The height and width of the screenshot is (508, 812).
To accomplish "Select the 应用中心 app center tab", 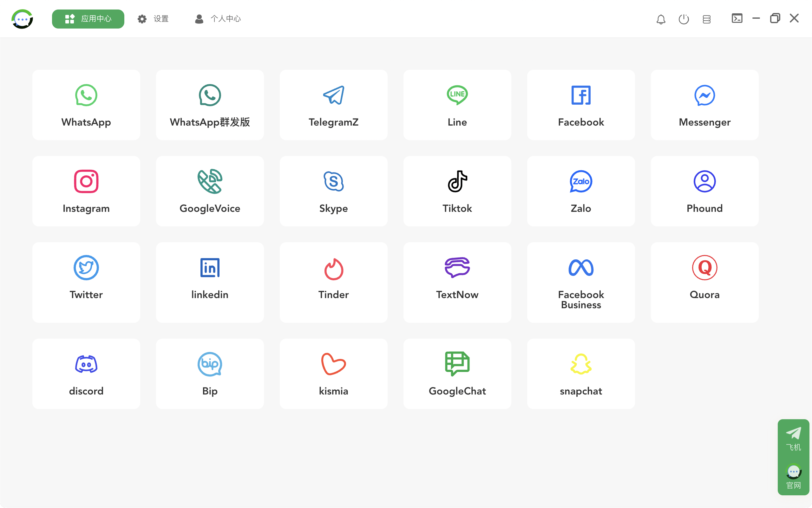I will 88,19.
